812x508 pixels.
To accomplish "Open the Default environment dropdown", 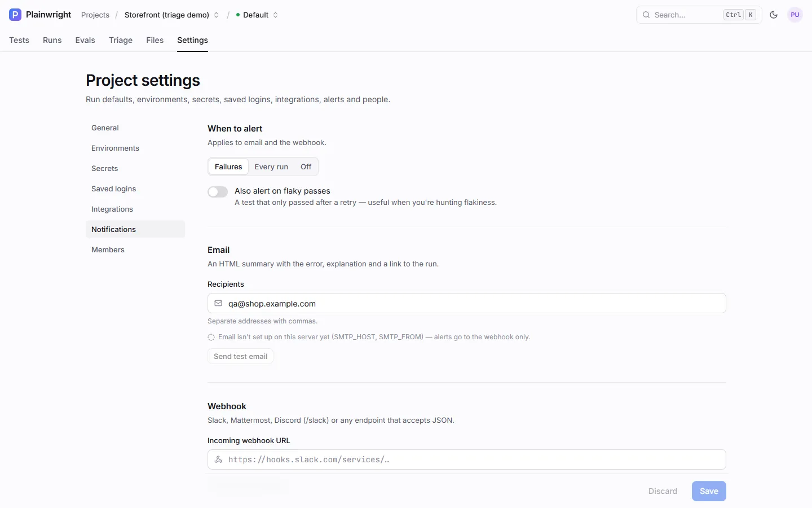I will (257, 15).
